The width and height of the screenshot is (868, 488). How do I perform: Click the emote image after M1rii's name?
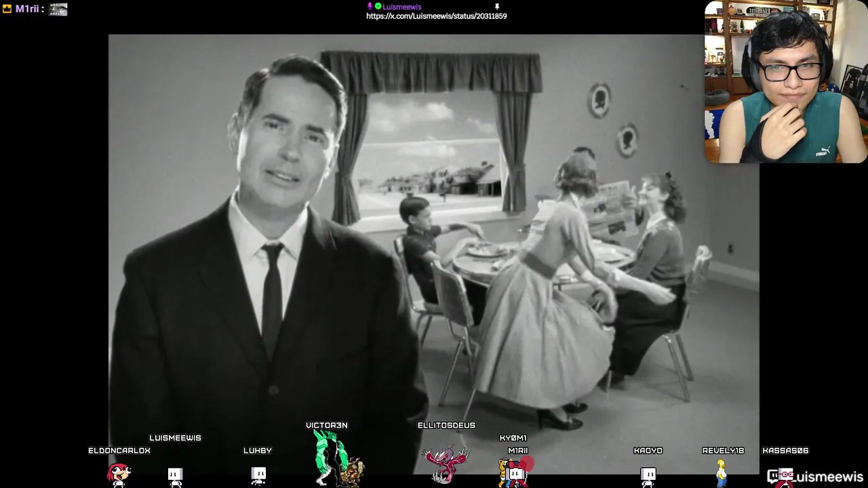tap(58, 9)
